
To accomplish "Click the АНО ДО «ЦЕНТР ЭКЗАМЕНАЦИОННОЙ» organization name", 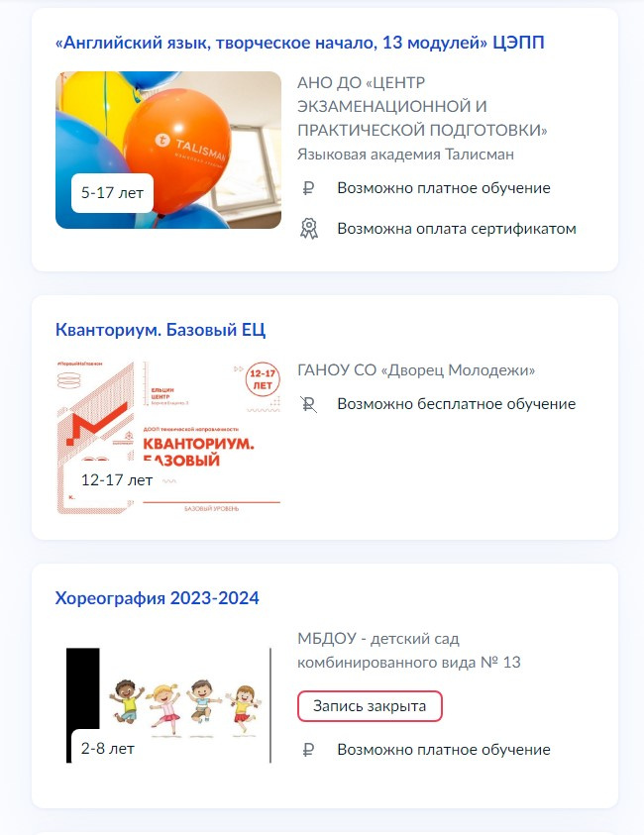I will point(422,106).
